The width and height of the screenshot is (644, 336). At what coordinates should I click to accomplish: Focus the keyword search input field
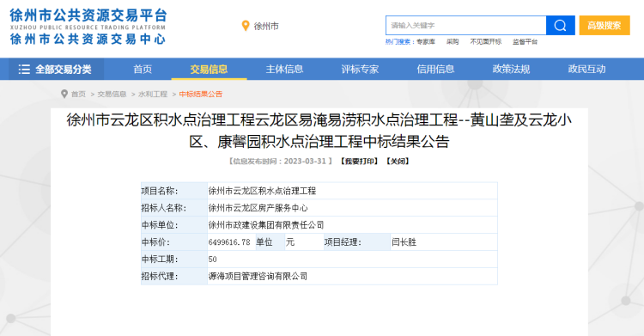[x=466, y=26]
